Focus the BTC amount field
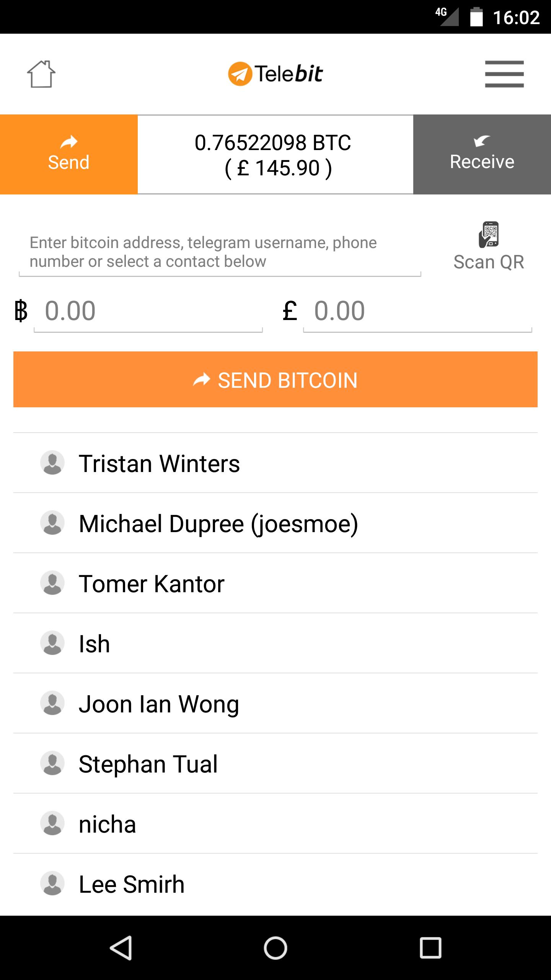Image resolution: width=551 pixels, height=980 pixels. (x=148, y=311)
